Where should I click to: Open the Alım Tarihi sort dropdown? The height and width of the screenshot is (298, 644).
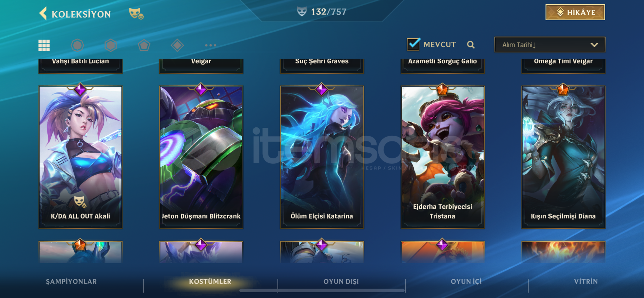coord(550,45)
